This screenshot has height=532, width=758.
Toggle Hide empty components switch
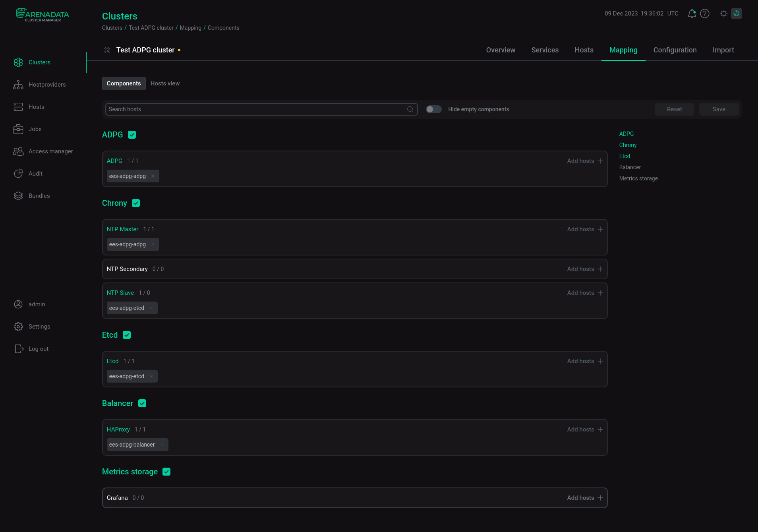(x=434, y=109)
